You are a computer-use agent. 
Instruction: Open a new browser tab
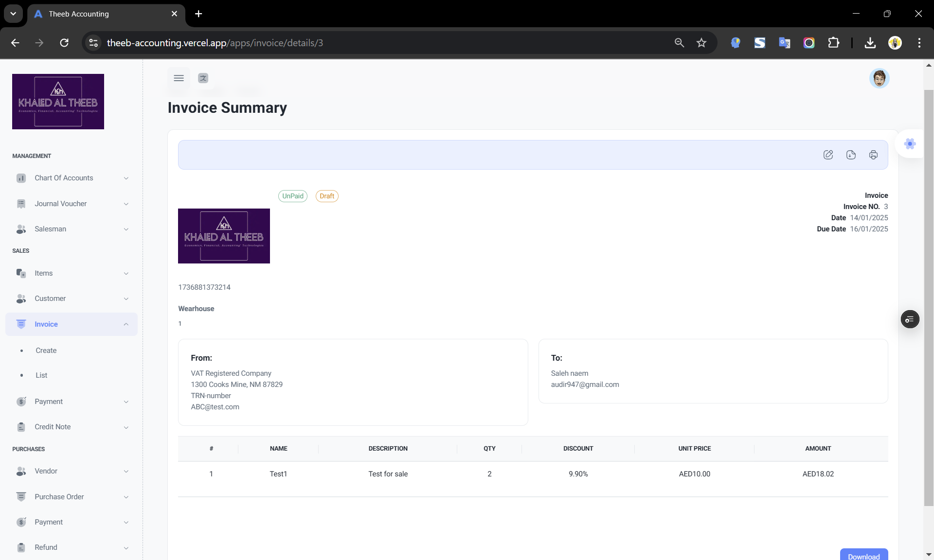(198, 14)
